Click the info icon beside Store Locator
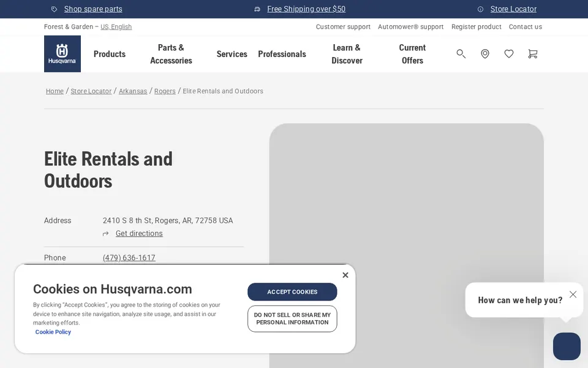 480,9
